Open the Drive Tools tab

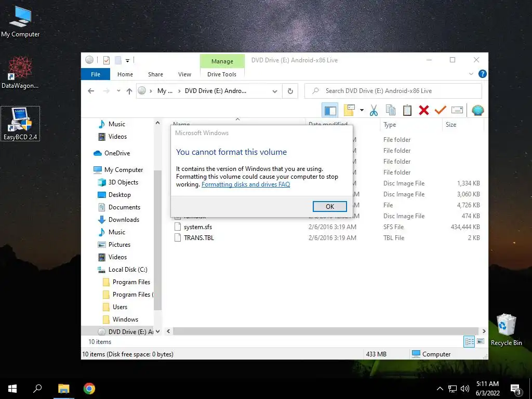pyautogui.click(x=221, y=74)
